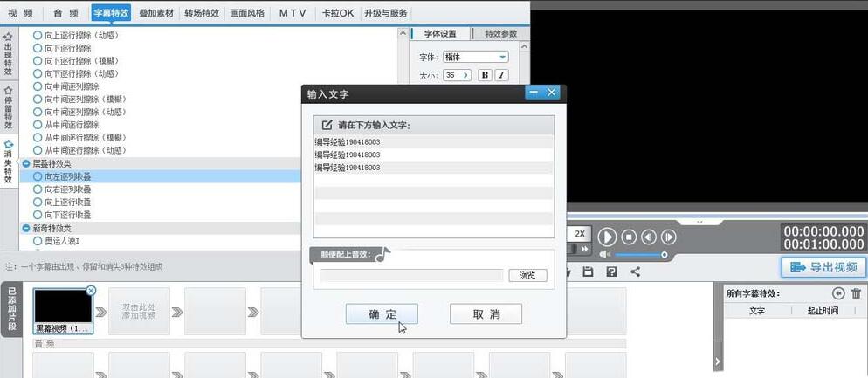This screenshot has width=868, height=378.
Task: Open the 字体 font dropdown
Action: (x=475, y=57)
